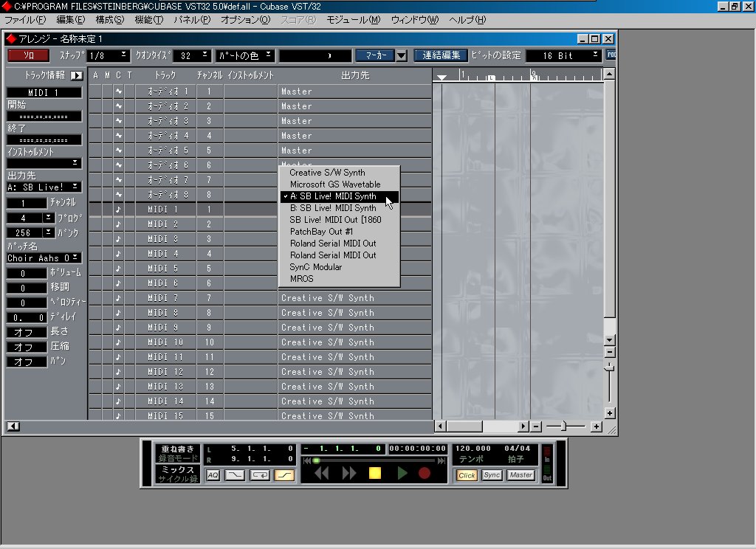Click the audio waveform icon for オーディオ 1
Viewport: 756px width, 549px height.
click(118, 91)
